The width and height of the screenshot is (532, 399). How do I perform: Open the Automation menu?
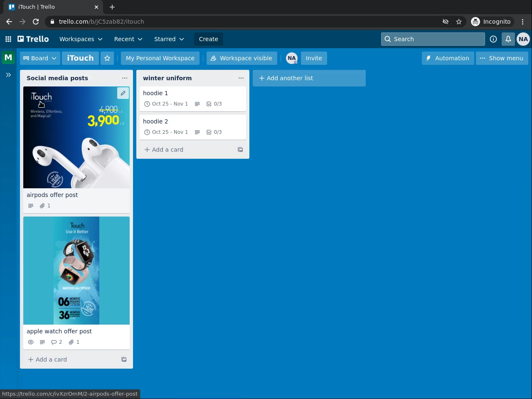[x=448, y=58]
